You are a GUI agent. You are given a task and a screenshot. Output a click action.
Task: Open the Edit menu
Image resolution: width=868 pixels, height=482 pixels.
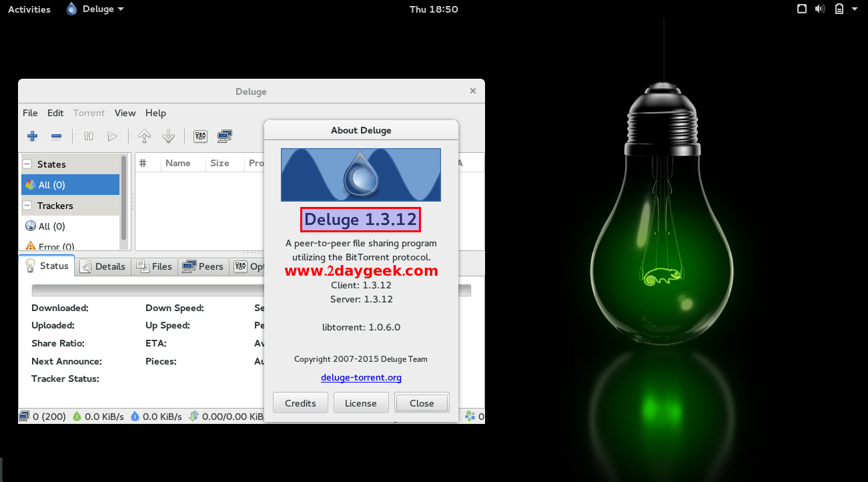[55, 113]
